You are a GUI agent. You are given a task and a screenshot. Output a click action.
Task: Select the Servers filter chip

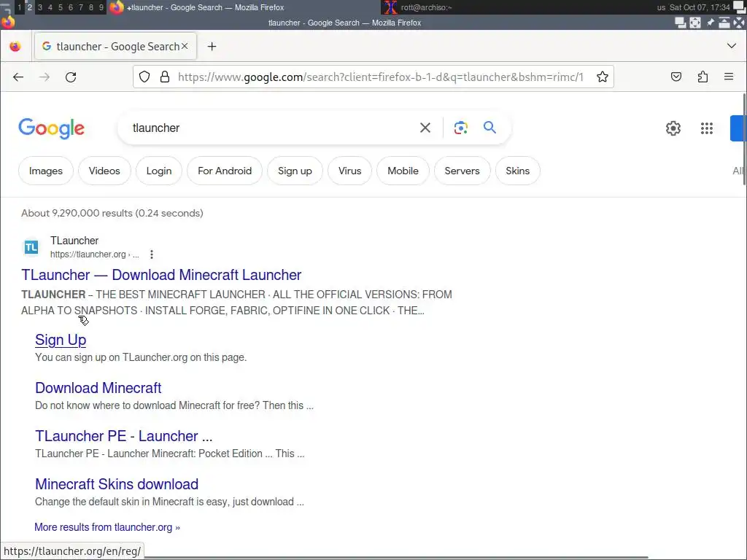tap(462, 171)
